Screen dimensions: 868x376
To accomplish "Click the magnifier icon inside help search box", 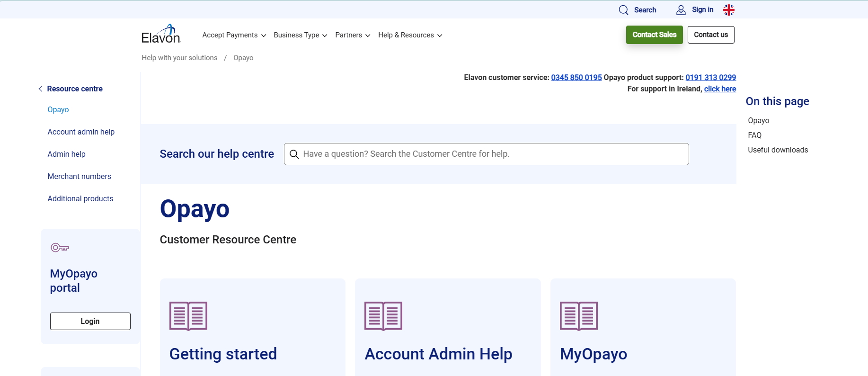I will (x=294, y=154).
